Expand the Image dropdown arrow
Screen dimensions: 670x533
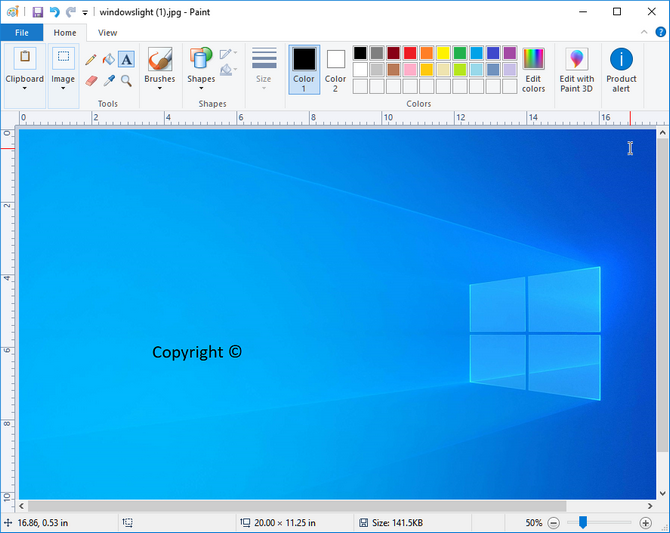[63, 88]
